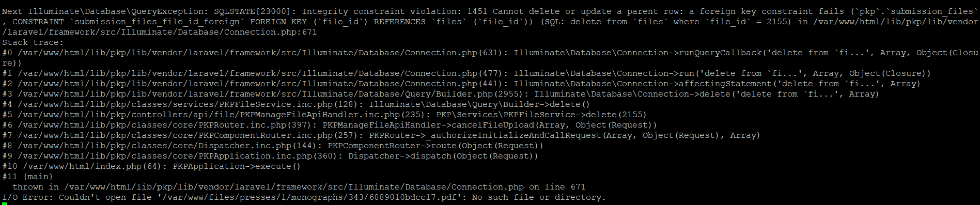Click the '#0' stack frame number

[7, 53]
